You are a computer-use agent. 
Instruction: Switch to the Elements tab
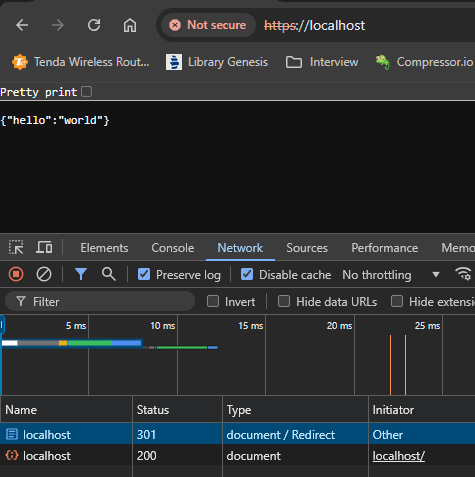point(104,248)
